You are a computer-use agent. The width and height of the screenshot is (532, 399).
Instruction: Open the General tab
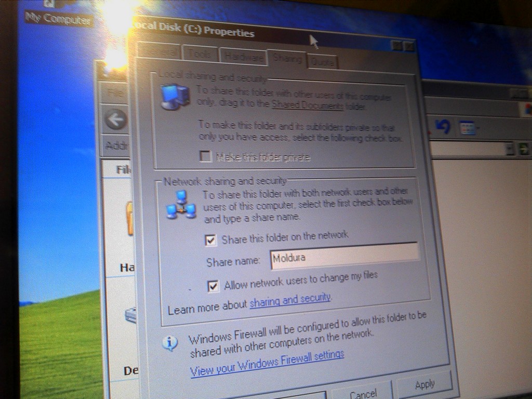(159, 51)
